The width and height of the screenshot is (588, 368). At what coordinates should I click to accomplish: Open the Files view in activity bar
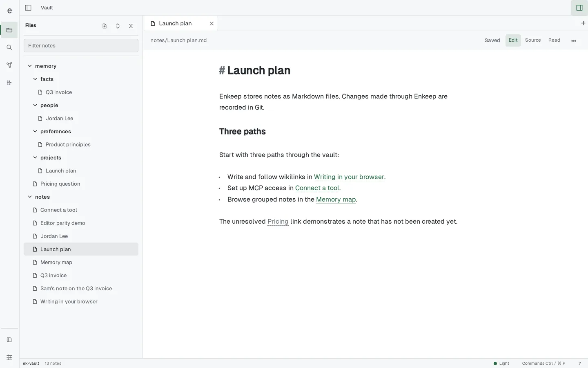coord(9,30)
